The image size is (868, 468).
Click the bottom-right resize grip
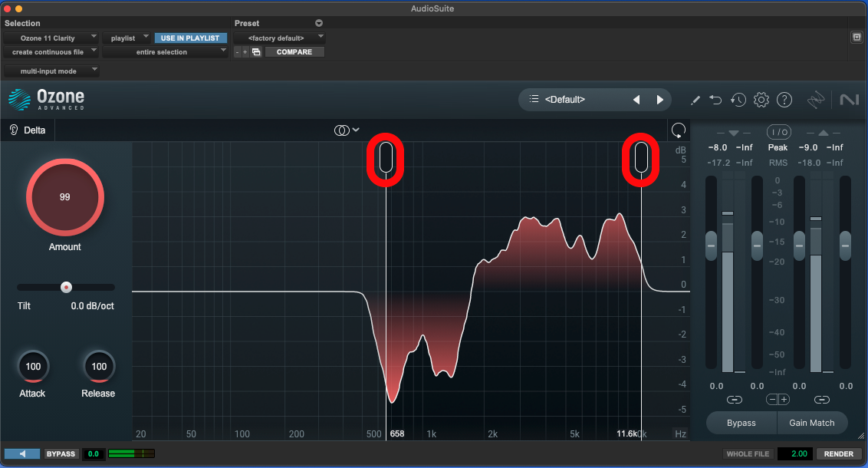tap(861, 436)
